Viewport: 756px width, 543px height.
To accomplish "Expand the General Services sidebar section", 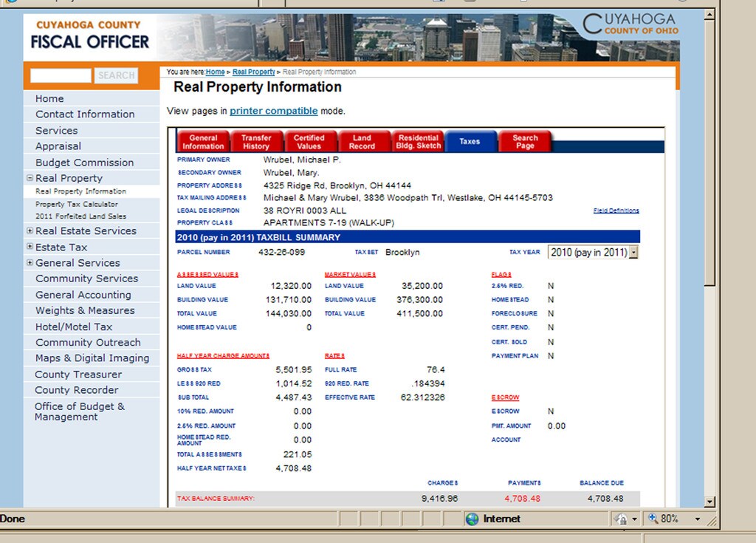I will [x=30, y=263].
